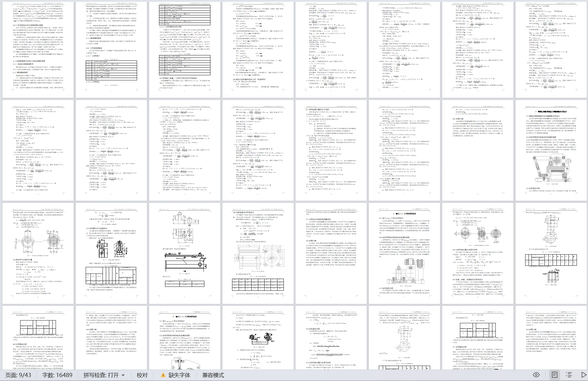Click the 字数: 16489 word count
The width and height of the screenshot is (588, 381).
click(57, 375)
